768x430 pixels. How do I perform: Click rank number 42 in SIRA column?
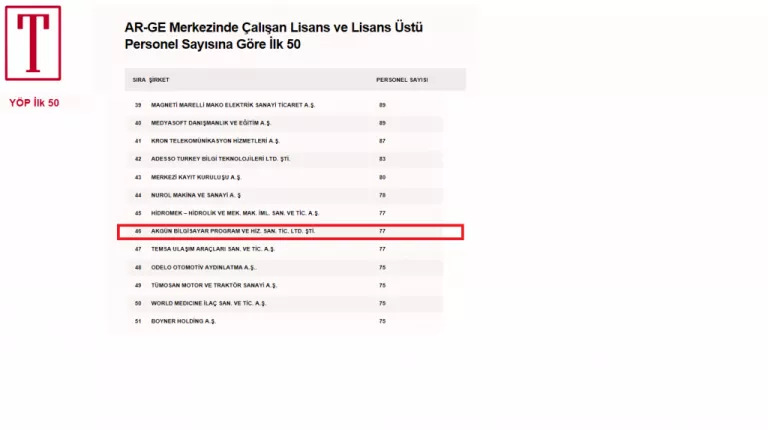pos(138,159)
